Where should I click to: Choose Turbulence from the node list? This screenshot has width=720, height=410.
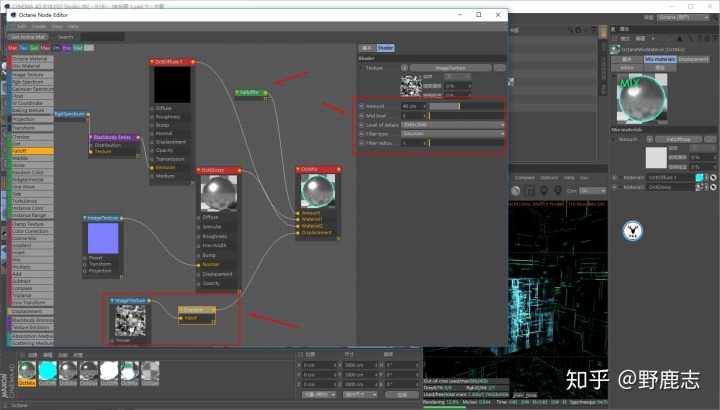tap(31, 201)
